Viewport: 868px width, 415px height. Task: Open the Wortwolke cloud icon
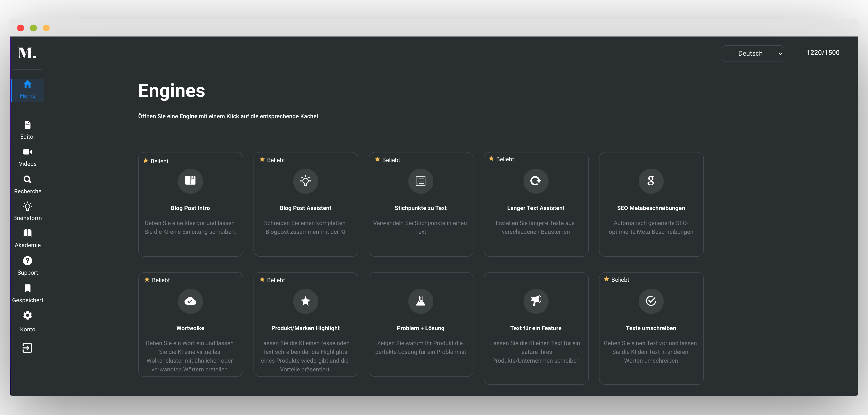[190, 301]
